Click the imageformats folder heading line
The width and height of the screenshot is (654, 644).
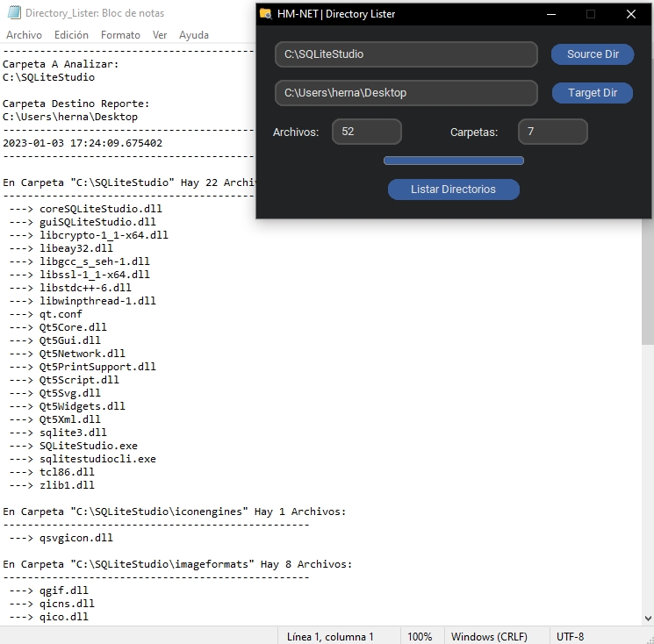[177, 564]
